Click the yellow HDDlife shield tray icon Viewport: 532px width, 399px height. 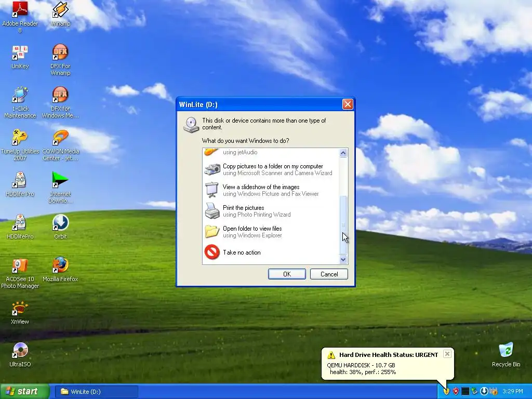(446, 391)
